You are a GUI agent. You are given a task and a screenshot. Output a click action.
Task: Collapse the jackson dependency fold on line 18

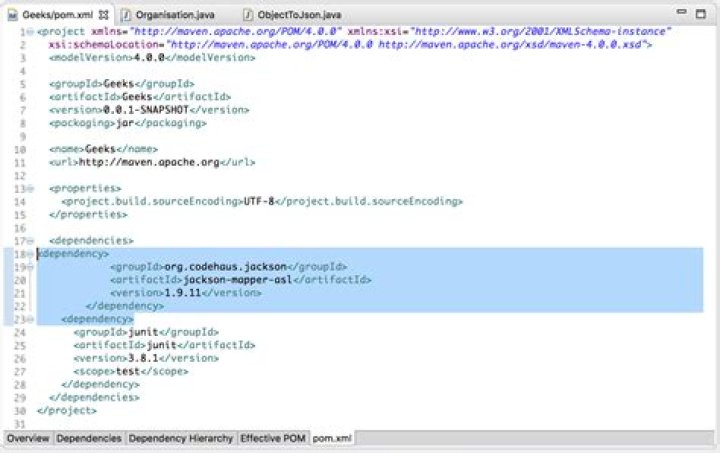(x=30, y=254)
